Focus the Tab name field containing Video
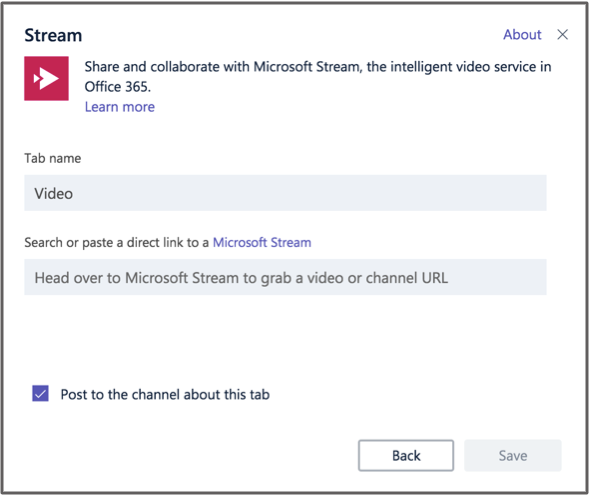The width and height of the screenshot is (590, 495). (285, 193)
